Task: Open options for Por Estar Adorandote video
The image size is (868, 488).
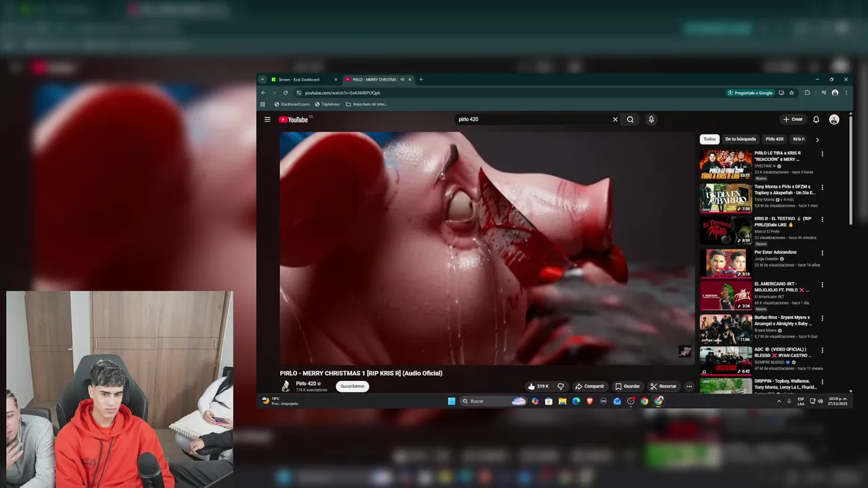Action: point(823,253)
